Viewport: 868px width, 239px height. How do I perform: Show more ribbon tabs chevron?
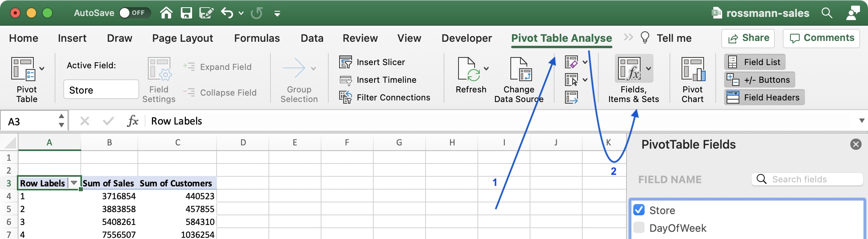point(628,37)
